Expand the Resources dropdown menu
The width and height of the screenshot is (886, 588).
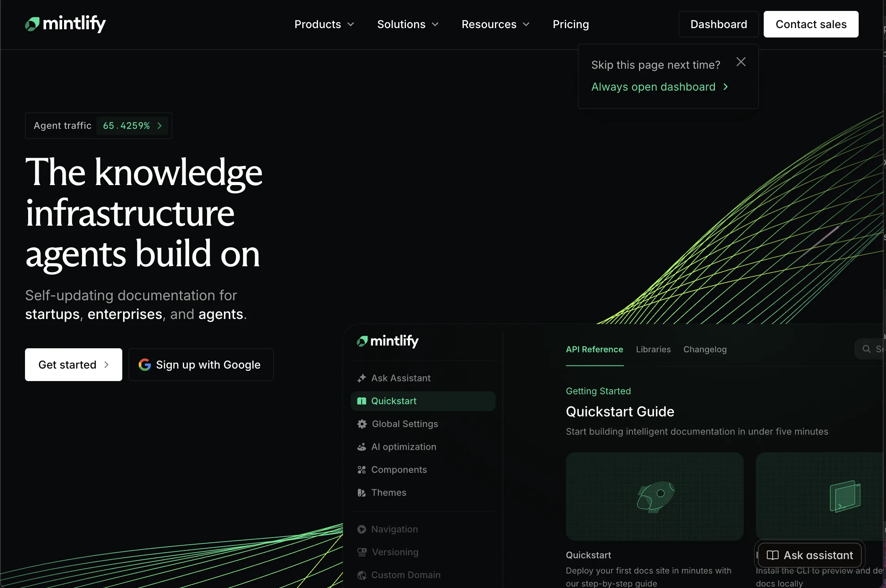[495, 24]
